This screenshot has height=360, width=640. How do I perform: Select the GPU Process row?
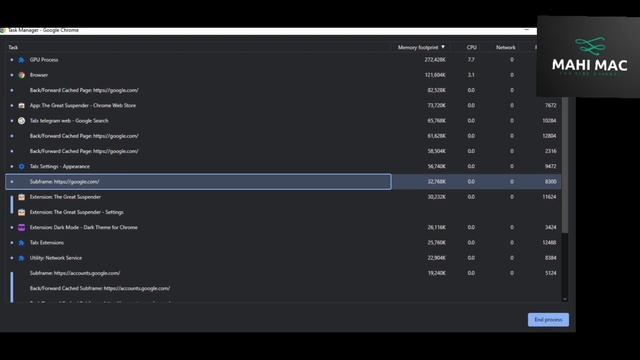pyautogui.click(x=283, y=60)
